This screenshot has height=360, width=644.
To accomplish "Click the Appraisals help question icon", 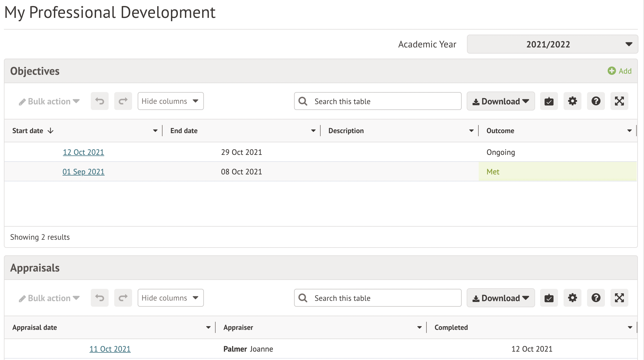I will pyautogui.click(x=596, y=298).
